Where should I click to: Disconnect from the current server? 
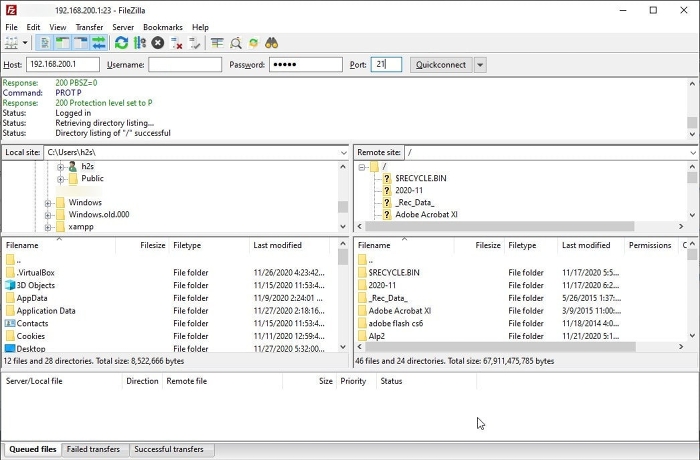point(176,43)
